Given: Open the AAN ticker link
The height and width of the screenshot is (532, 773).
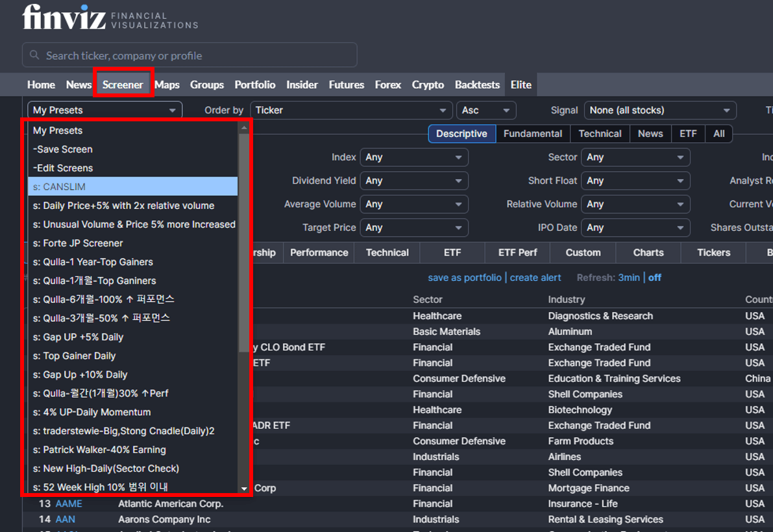Looking at the screenshot, I should click(65, 519).
